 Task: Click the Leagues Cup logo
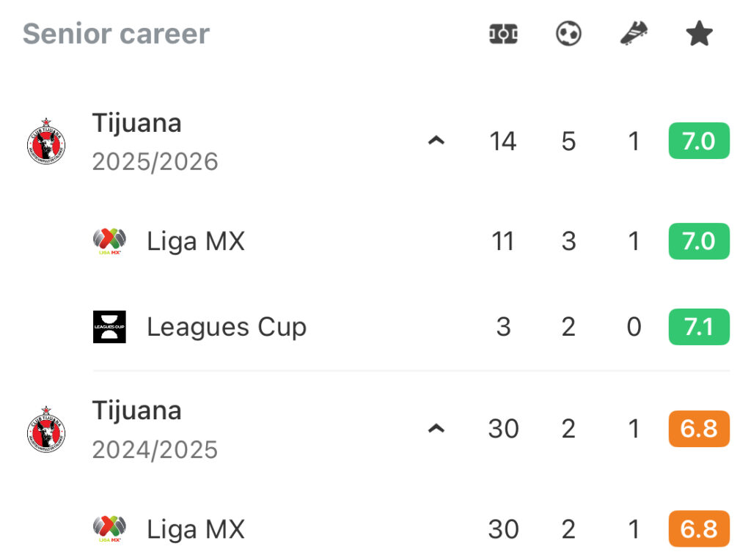tap(109, 327)
